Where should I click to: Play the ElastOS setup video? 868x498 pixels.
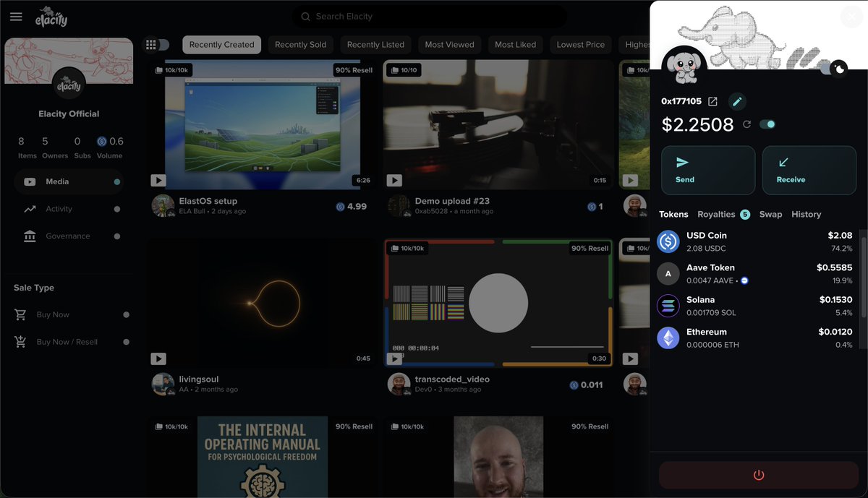point(158,180)
